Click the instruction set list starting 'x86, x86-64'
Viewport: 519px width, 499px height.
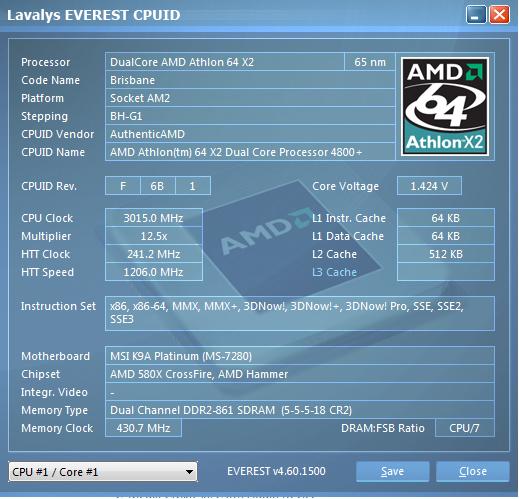(x=300, y=313)
